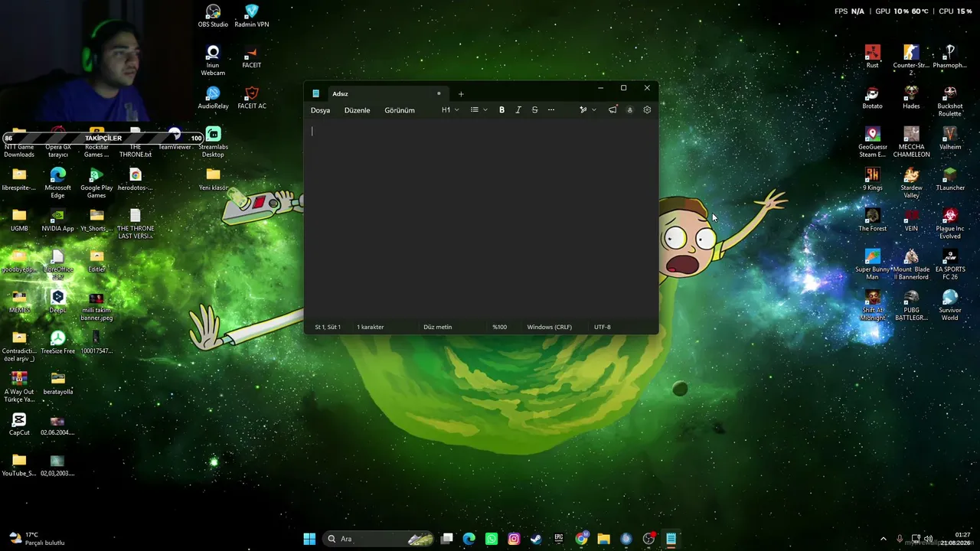Viewport: 980px width, 551px height.
Task: Open the H1 heading dropdown
Action: pyautogui.click(x=450, y=110)
